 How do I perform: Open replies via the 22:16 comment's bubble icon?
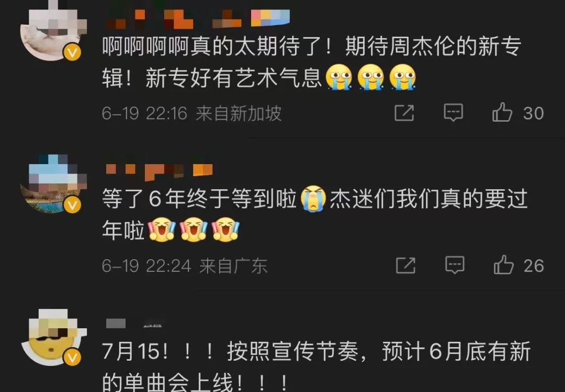(453, 113)
